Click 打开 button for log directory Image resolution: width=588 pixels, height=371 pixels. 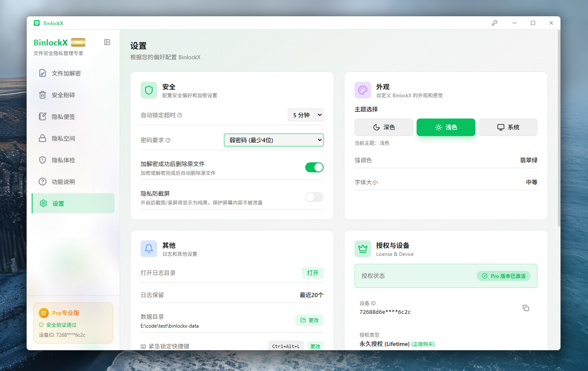313,273
